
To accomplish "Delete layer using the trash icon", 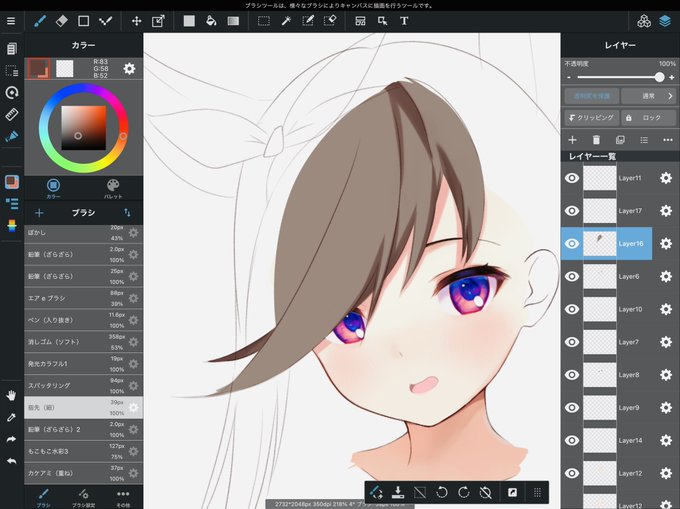I will tap(596, 140).
